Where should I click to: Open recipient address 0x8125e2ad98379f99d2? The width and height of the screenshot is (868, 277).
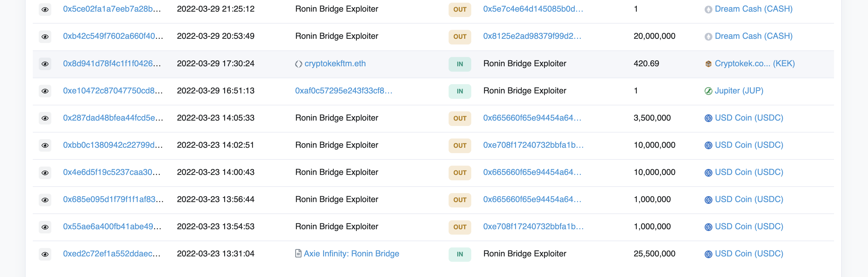532,36
